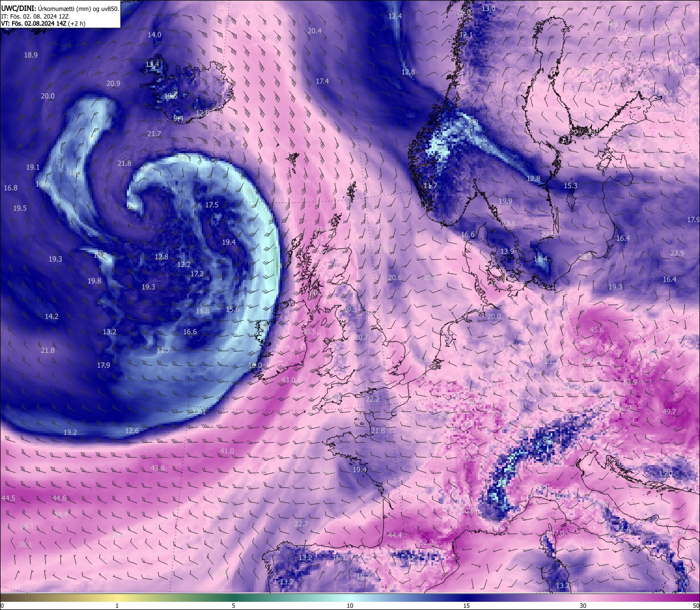Click the 0 tick on color scale
The image size is (700, 610).
2,606
